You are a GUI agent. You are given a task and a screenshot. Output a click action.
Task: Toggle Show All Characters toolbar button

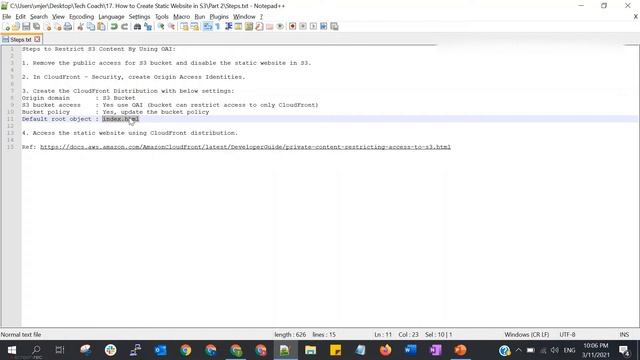[x=218, y=27]
